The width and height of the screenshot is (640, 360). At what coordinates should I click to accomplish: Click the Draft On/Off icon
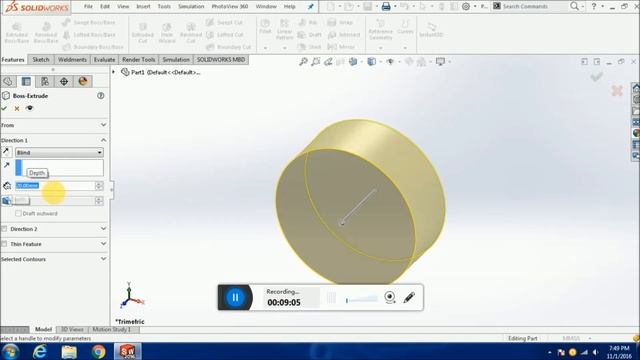point(7,201)
